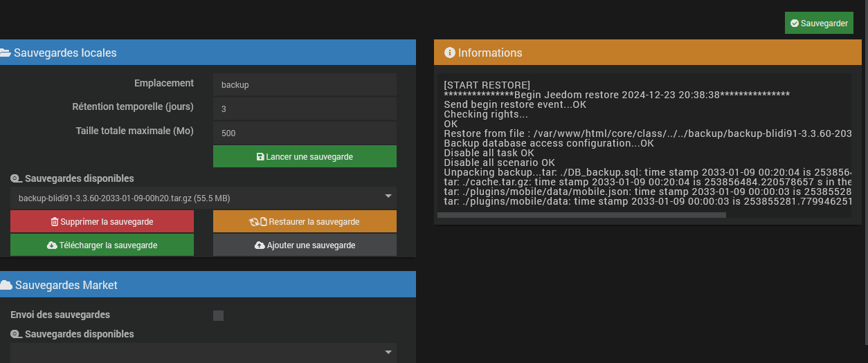Screen dimensions: 868x363
Task: Enable the Envoi des sauvegardes checkbox
Action: [x=218, y=316]
